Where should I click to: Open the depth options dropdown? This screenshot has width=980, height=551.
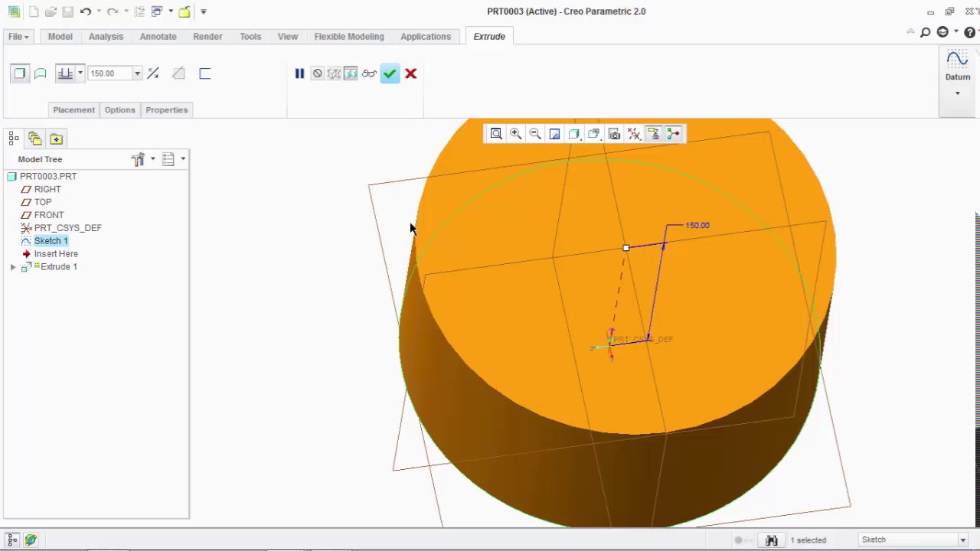(80, 73)
